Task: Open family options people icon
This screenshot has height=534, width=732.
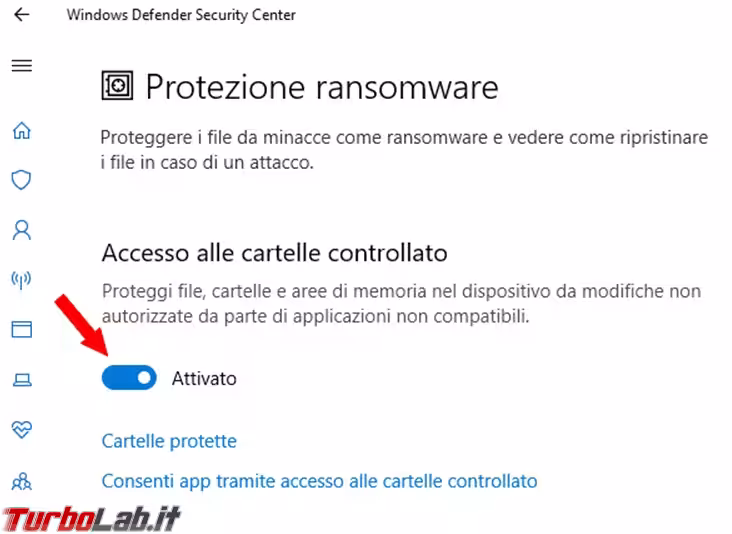Action: [21, 481]
